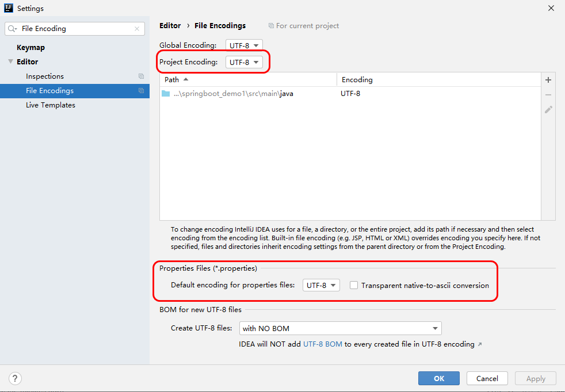The image size is (565, 392).
Task: Open the Project Encoding dropdown
Action: 244,62
